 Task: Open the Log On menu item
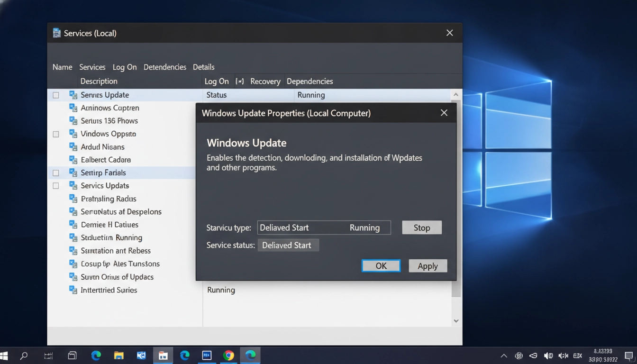(125, 67)
